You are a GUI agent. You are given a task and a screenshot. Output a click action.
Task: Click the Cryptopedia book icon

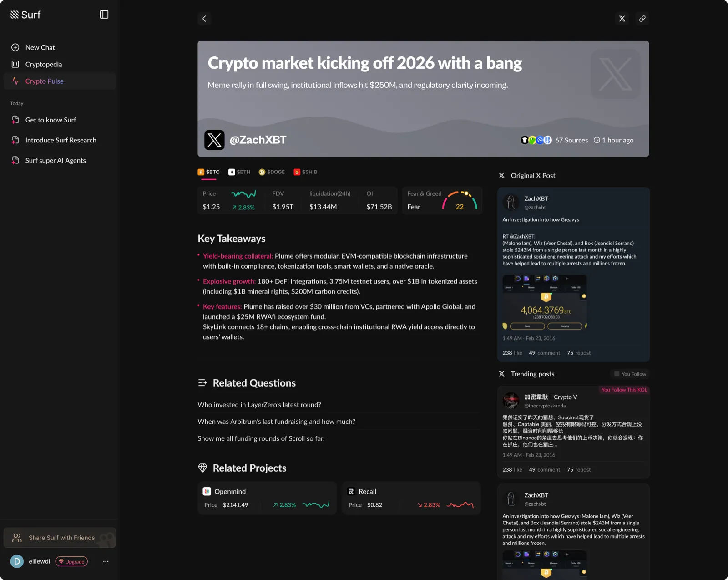[x=15, y=64]
